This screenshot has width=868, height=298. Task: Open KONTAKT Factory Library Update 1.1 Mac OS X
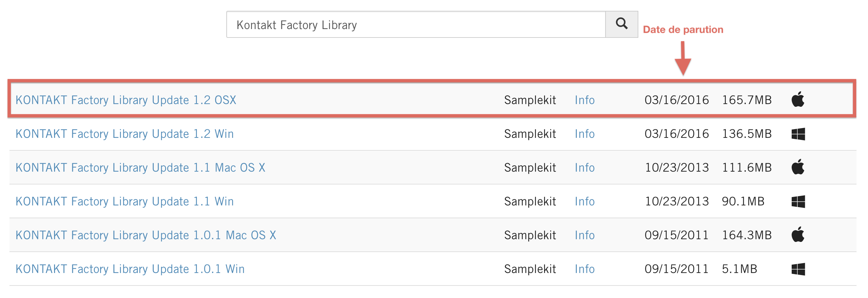[x=141, y=168]
